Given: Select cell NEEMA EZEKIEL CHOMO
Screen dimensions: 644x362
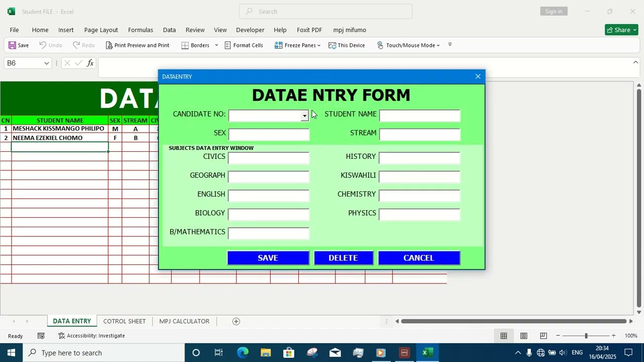Looking at the screenshot, I should (60, 138).
